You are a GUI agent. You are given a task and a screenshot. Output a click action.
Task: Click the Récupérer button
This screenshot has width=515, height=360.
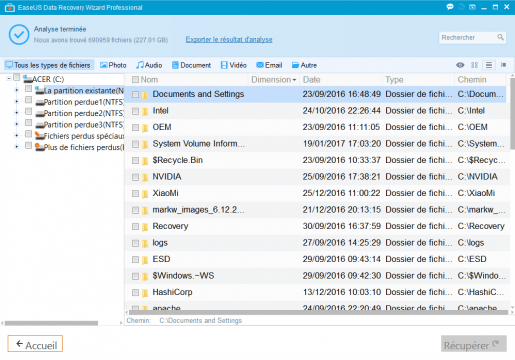(474, 344)
